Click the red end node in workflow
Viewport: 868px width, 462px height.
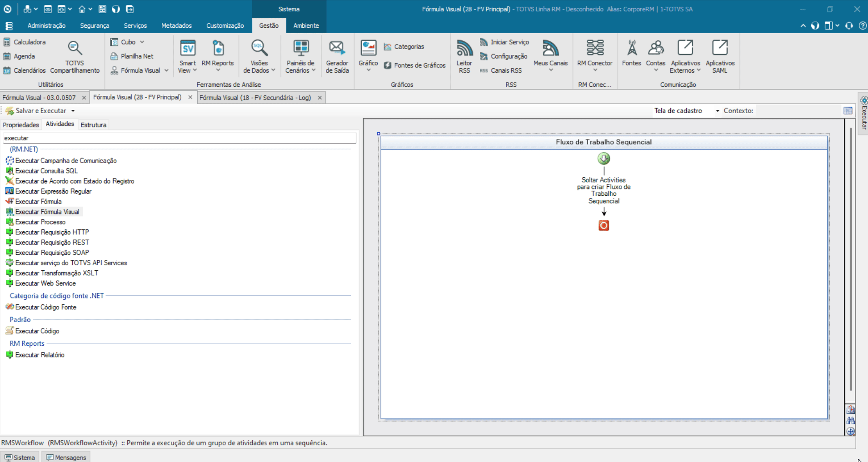[x=604, y=225]
